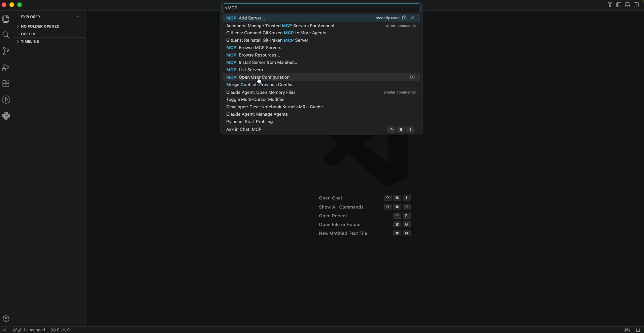Image resolution: width=644 pixels, height=333 pixels.
Task: Open notifications bell in status bar
Action: 638,330
